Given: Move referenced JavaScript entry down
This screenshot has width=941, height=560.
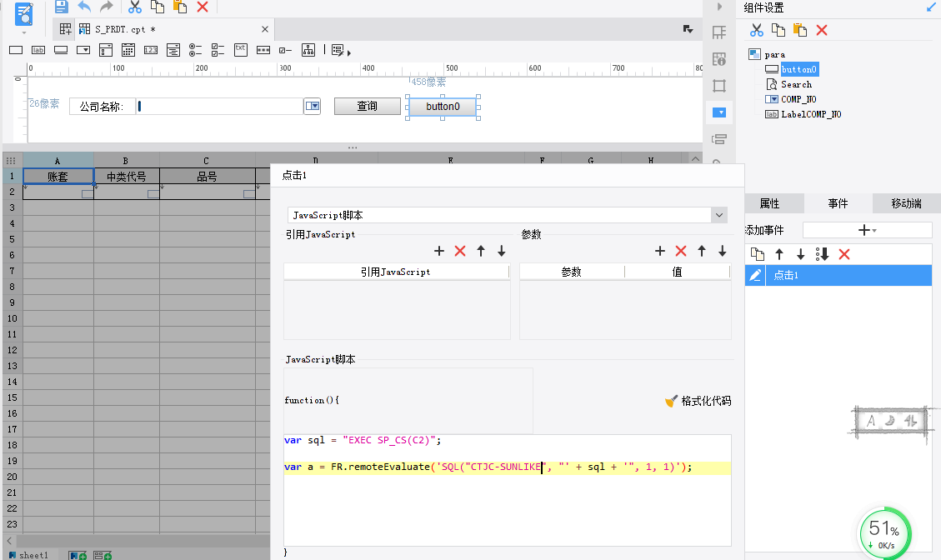Looking at the screenshot, I should click(x=502, y=251).
